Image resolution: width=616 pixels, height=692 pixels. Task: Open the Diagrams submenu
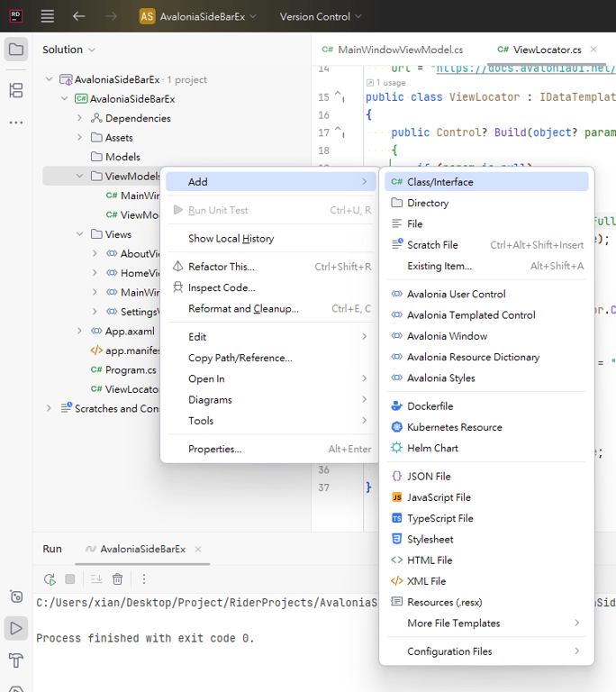(270, 400)
